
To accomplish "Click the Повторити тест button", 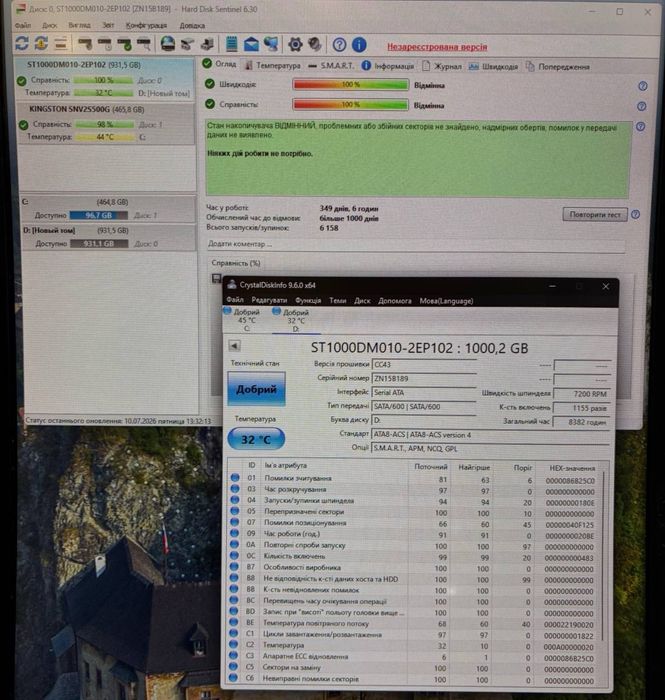I will [x=594, y=214].
